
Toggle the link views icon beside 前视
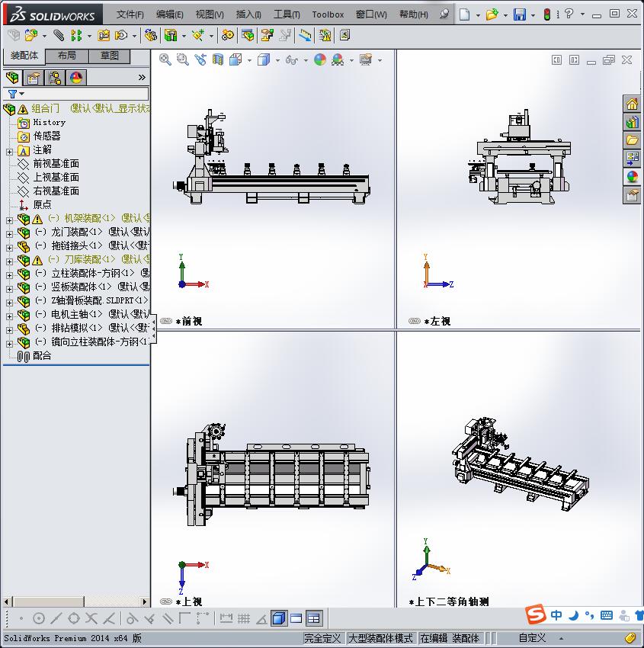pyautogui.click(x=166, y=321)
